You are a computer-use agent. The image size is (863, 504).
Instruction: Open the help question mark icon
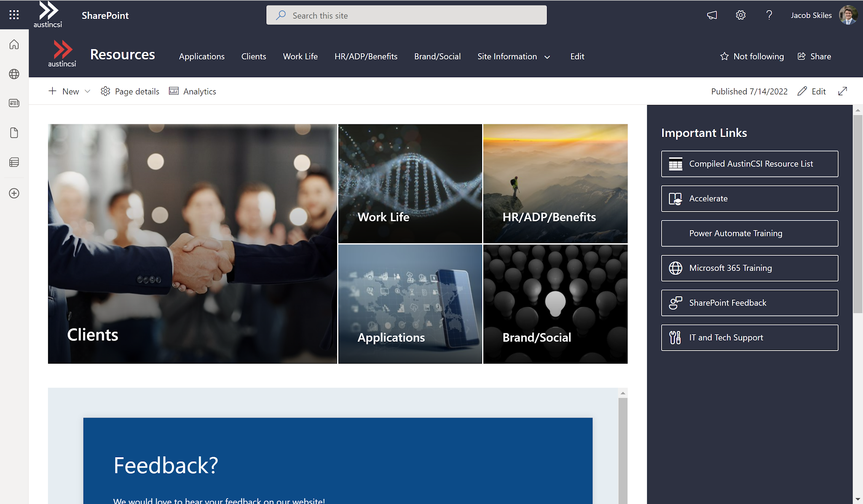769,15
